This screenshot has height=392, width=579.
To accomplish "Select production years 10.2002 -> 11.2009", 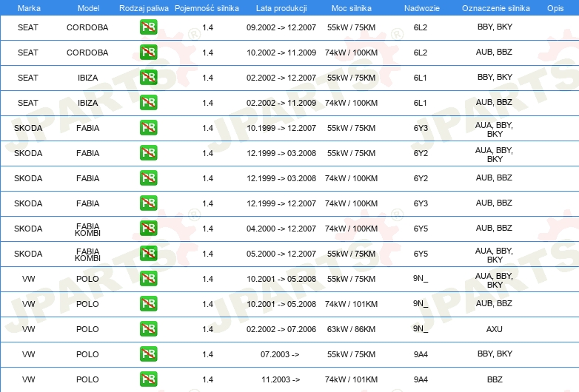I will [x=281, y=53].
